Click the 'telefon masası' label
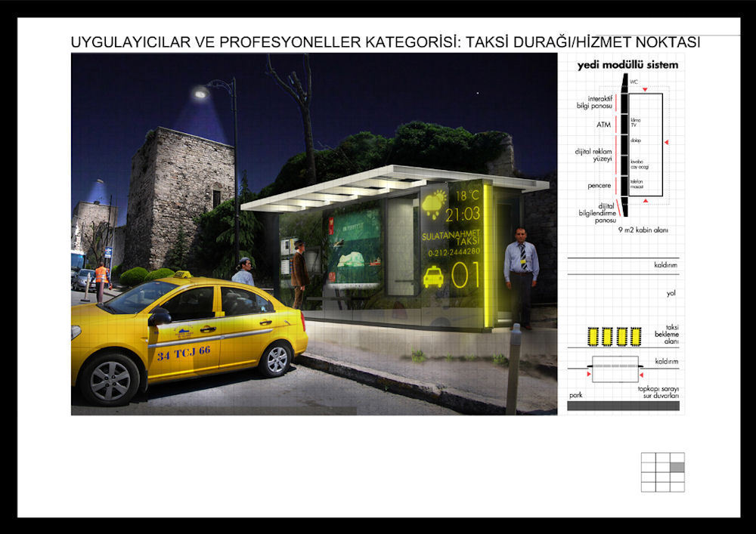Image resolution: width=756 pixels, height=534 pixels. coord(637,184)
